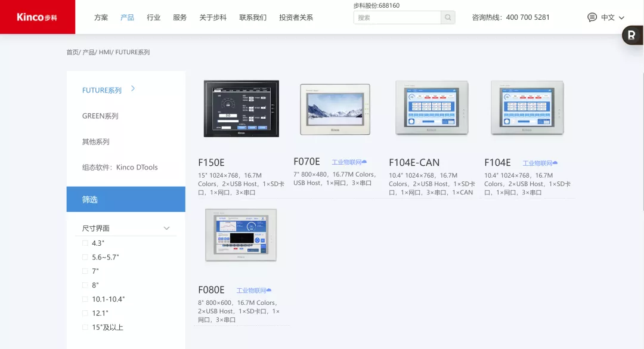
Task: Open the 中文 language dropdown
Action: (x=613, y=17)
